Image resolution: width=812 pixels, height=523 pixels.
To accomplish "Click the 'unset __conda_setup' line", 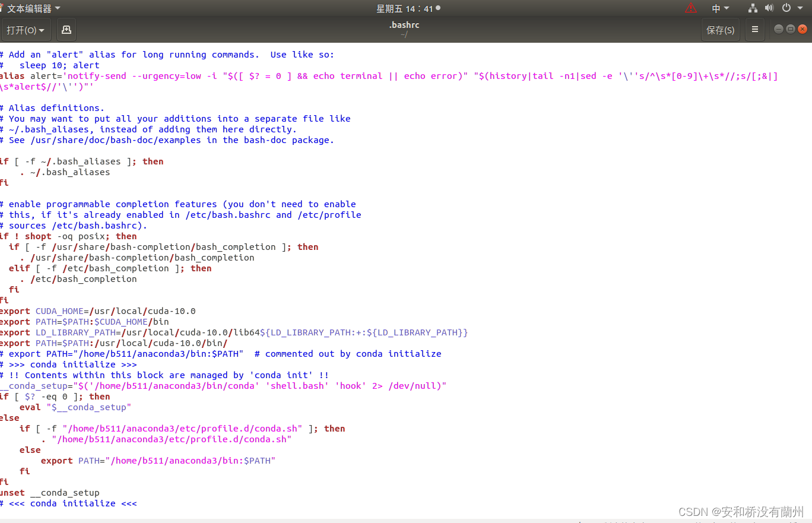I will 50,493.
